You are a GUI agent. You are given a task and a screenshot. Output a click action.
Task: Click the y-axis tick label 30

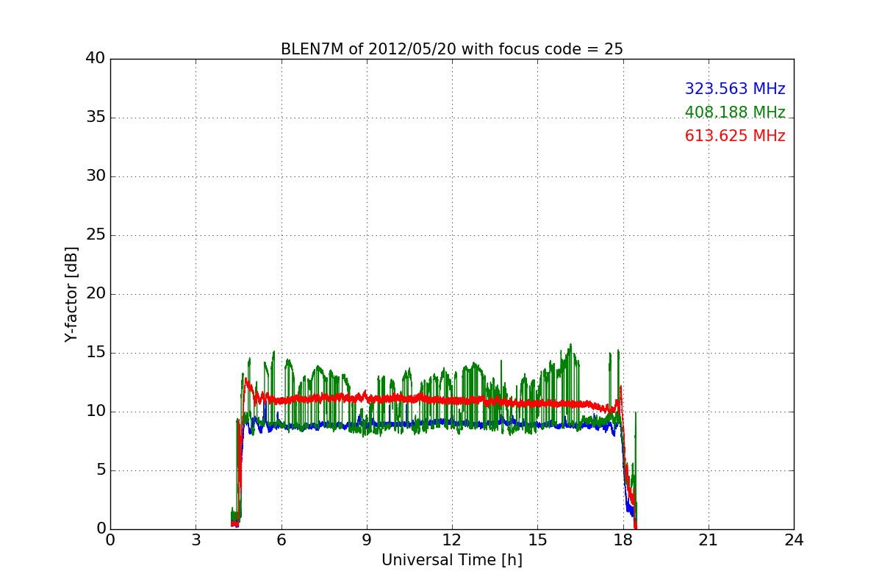coord(94,176)
